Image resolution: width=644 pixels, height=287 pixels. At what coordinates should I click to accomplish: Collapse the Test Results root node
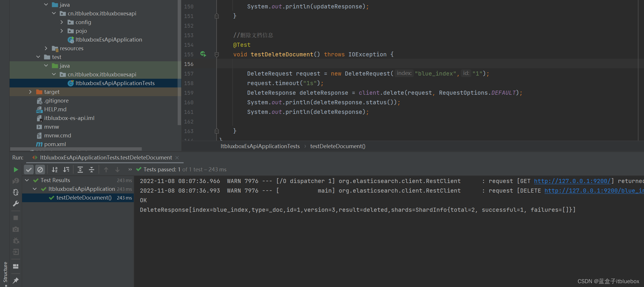point(27,180)
